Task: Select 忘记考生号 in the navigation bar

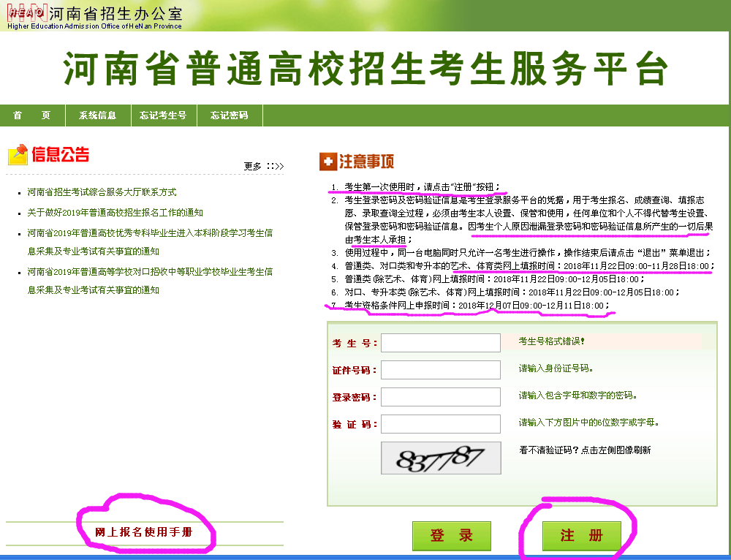Action: coord(164,116)
